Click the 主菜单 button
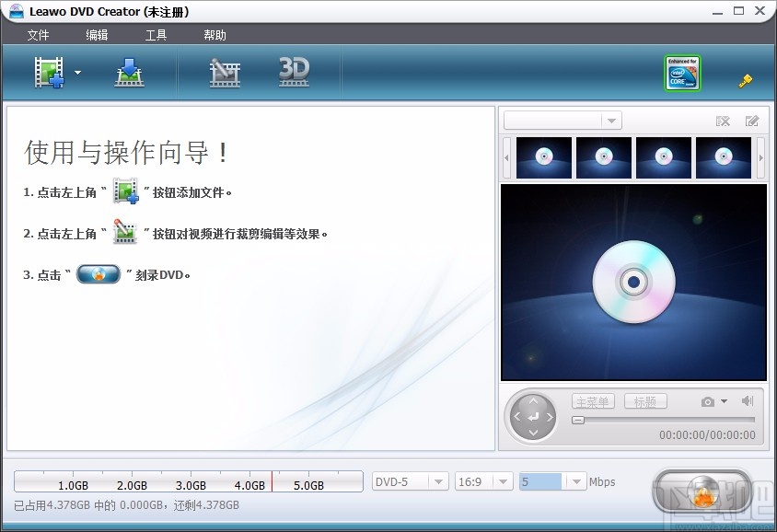 (593, 401)
